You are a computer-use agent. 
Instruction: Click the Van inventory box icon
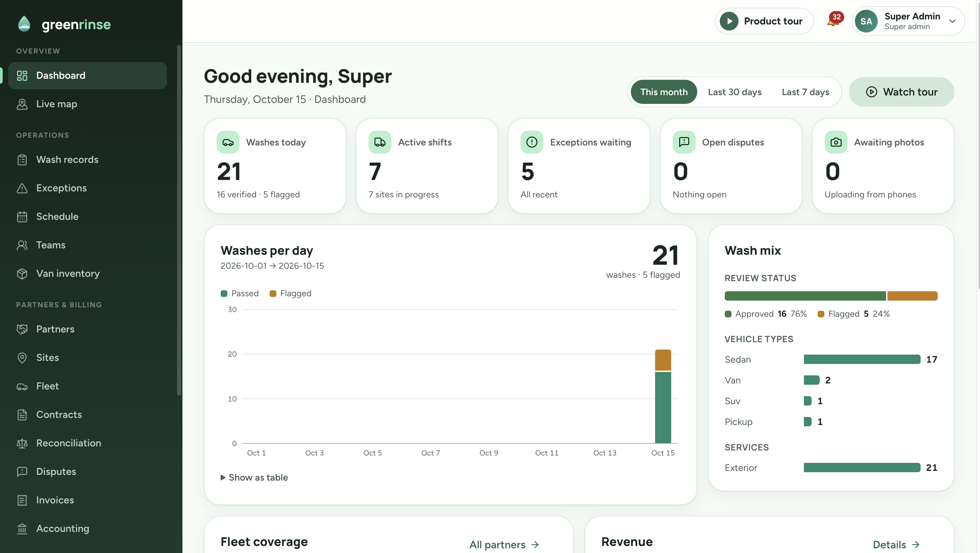pyautogui.click(x=22, y=273)
